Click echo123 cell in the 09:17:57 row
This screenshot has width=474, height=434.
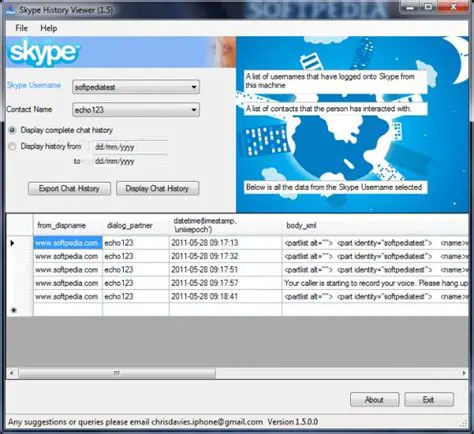[x=136, y=283]
